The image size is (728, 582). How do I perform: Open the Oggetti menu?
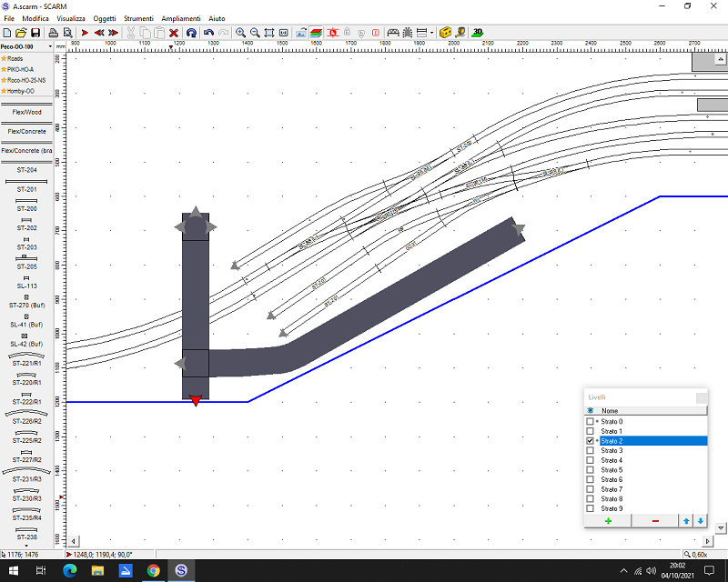[105, 18]
